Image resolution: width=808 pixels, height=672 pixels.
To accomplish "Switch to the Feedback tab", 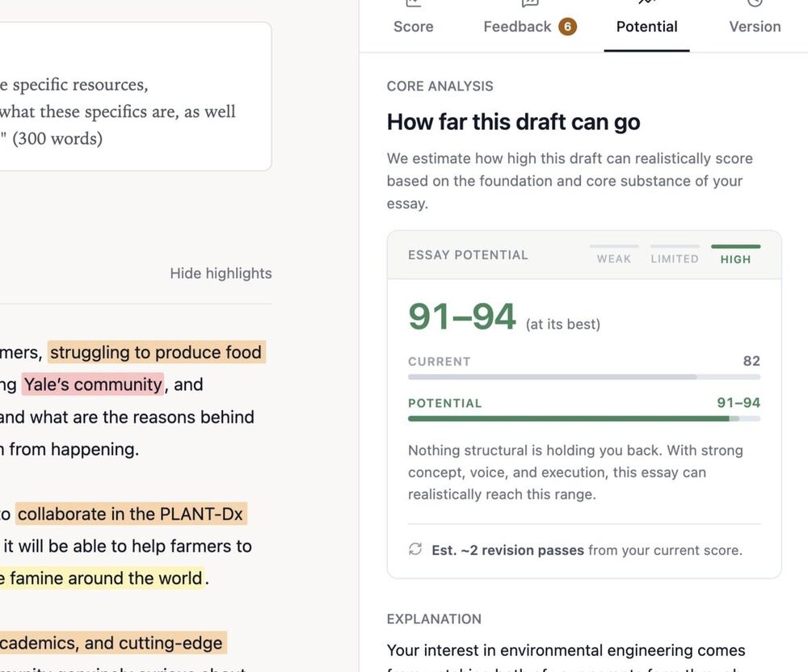I will [x=530, y=27].
